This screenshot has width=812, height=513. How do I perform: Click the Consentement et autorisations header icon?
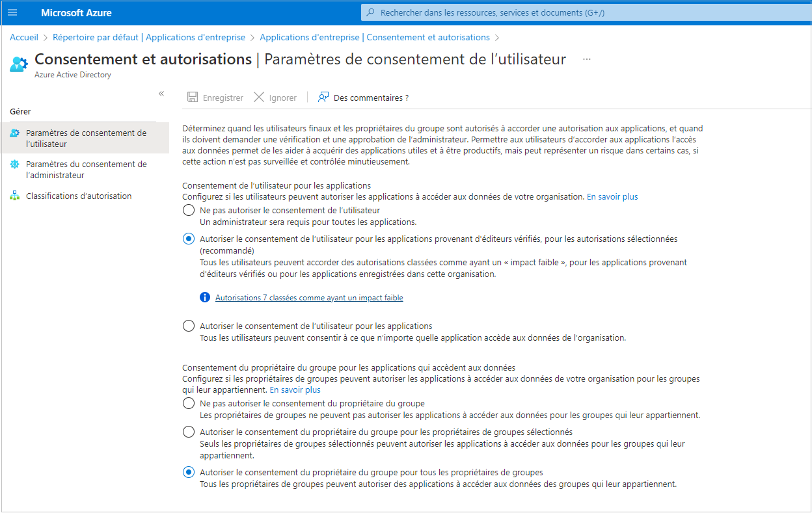pyautogui.click(x=19, y=64)
